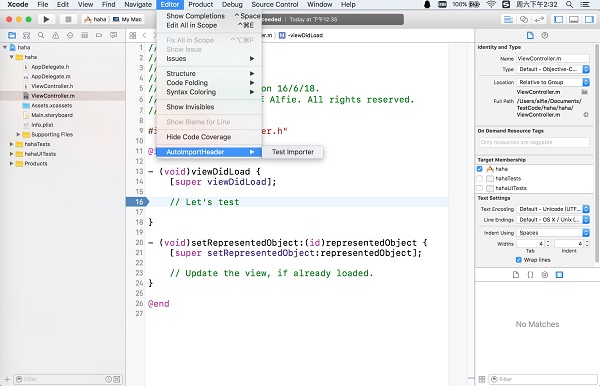600x386 pixels.
Task: Toggle the Wrap lines checkbox
Action: click(x=518, y=260)
